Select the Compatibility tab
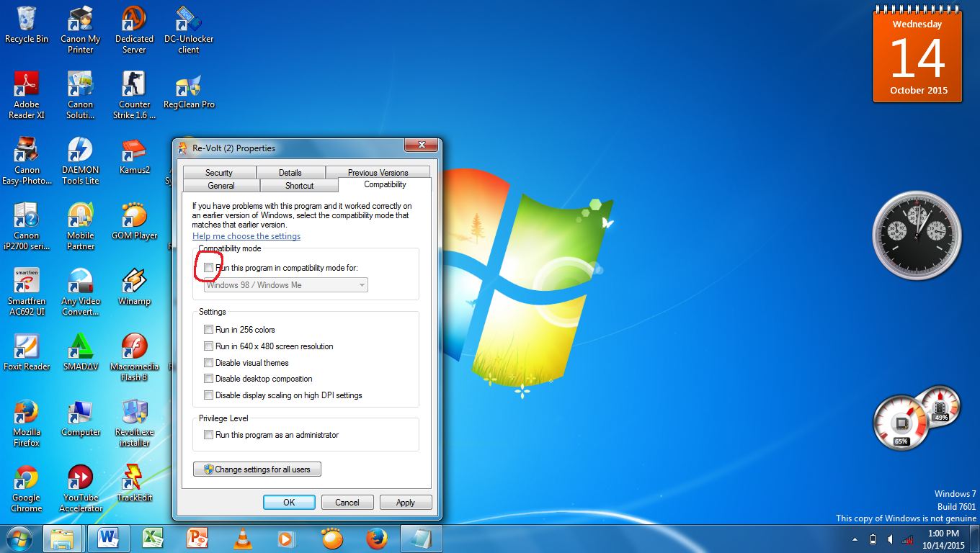Screen dimensions: 980x553 point(385,184)
